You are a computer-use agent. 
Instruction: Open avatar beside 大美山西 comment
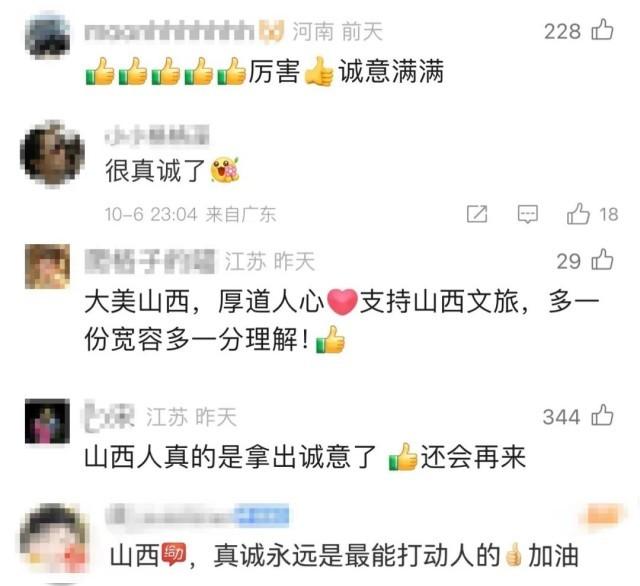click(47, 266)
